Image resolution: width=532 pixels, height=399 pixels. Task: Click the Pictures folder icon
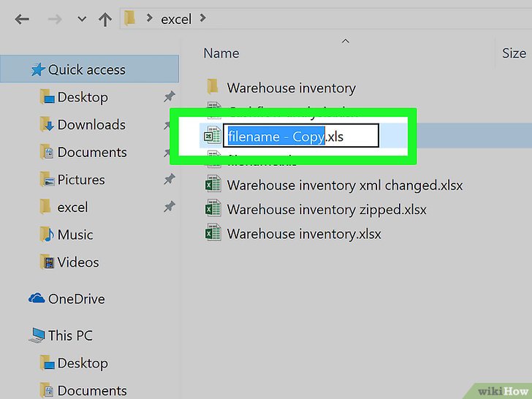click(47, 180)
